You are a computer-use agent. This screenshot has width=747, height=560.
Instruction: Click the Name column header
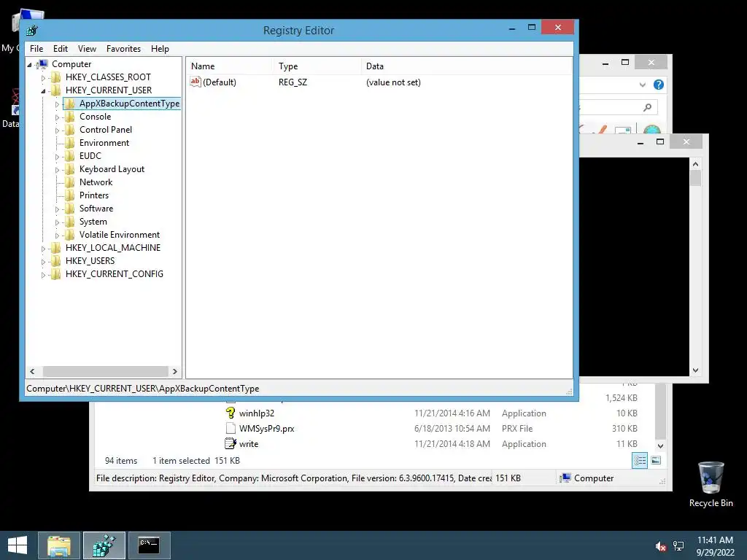pos(229,66)
